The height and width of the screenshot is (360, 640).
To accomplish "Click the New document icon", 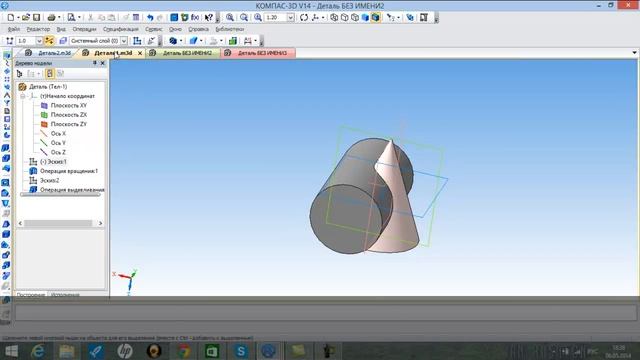I will 11,18.
